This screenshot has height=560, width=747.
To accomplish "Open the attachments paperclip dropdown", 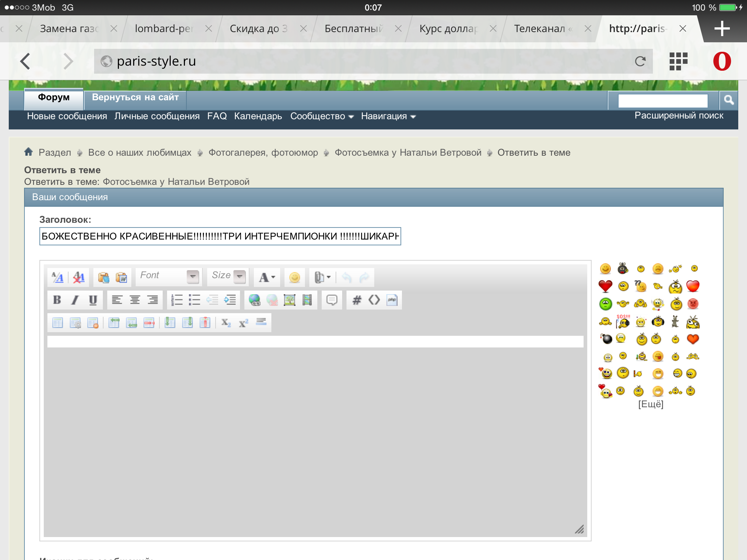I will (x=322, y=277).
